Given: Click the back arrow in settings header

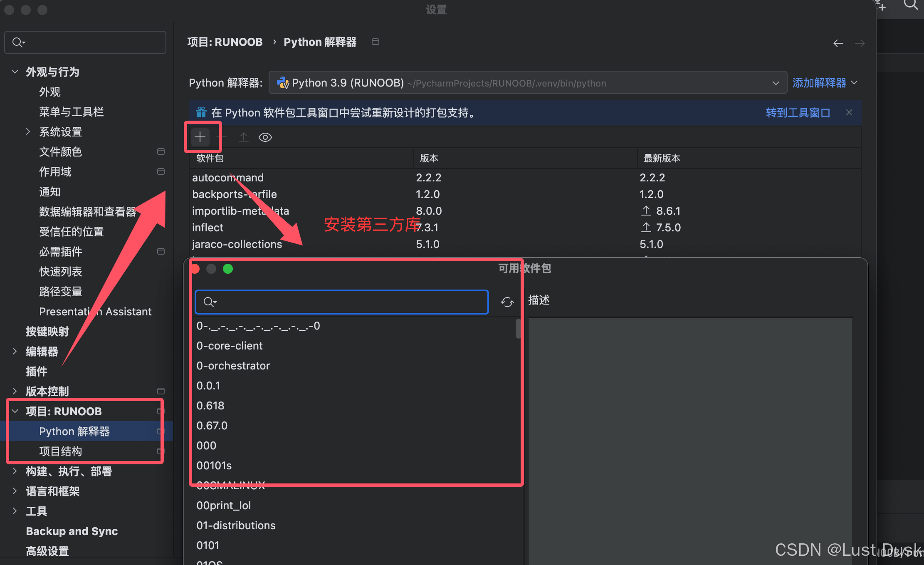Looking at the screenshot, I should (838, 43).
